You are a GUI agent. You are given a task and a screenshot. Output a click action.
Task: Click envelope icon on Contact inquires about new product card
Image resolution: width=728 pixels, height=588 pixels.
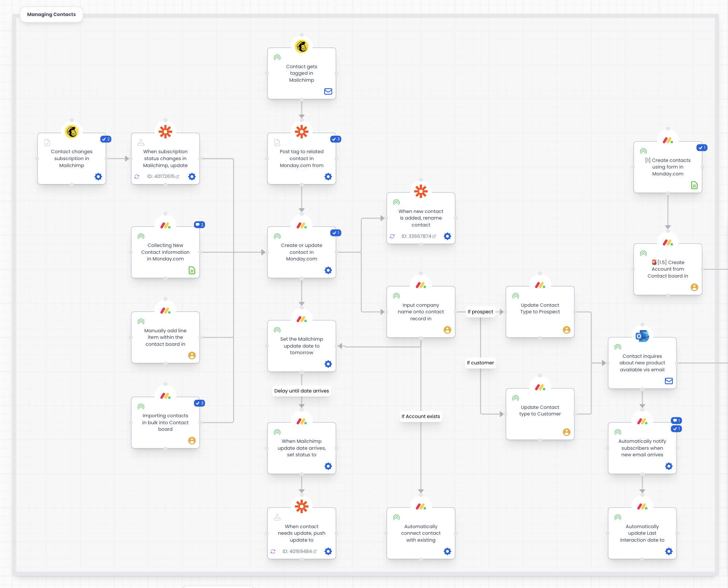pyautogui.click(x=669, y=381)
